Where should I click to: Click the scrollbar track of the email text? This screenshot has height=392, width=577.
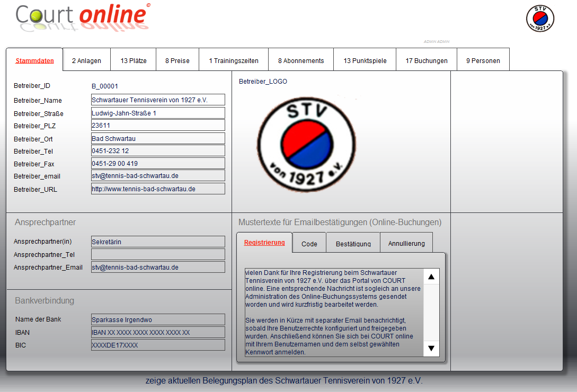(431, 312)
